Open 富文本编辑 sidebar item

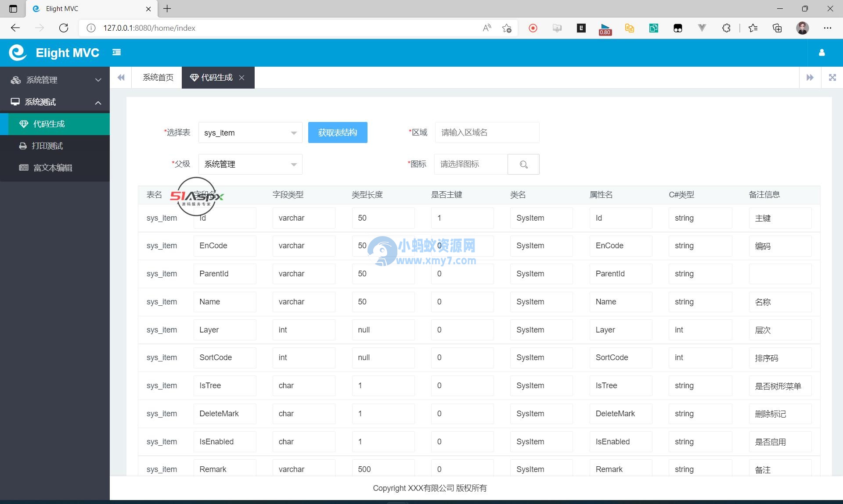coord(55,168)
